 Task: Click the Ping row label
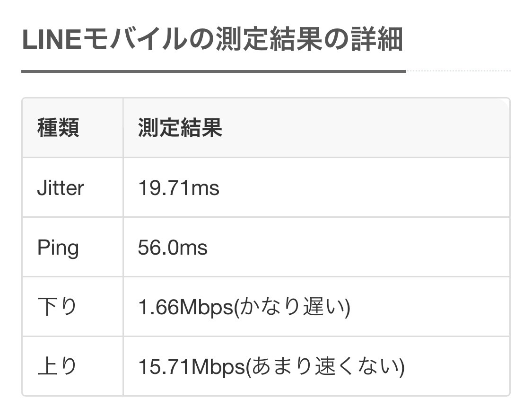58,248
